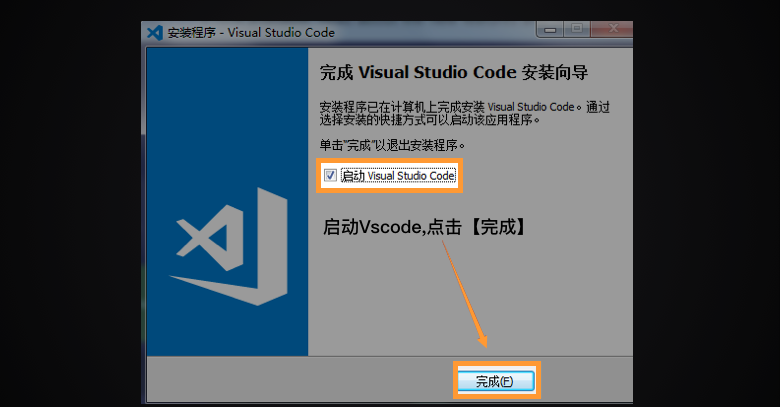
Task: Click the 安装程序已在计算机上完成安装 paragraph
Action: [465, 113]
